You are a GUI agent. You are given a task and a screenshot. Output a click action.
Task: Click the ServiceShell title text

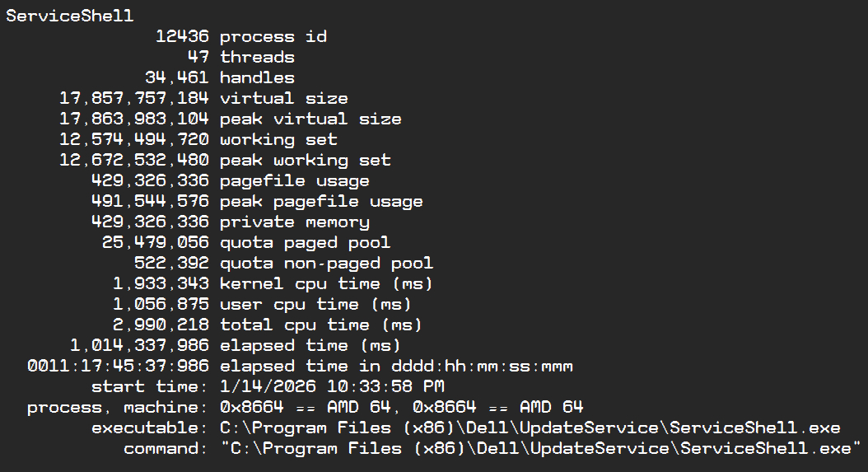tap(69, 16)
